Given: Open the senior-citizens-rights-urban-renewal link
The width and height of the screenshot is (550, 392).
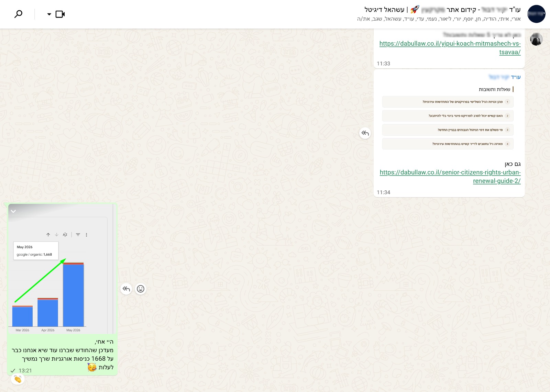Looking at the screenshot, I should click(x=450, y=177).
